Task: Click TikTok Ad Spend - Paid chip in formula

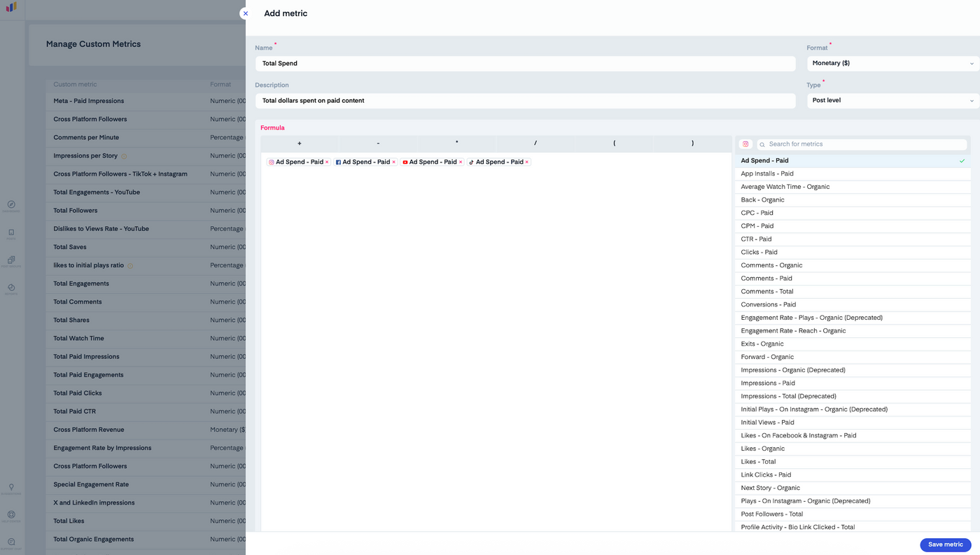Action: [500, 162]
